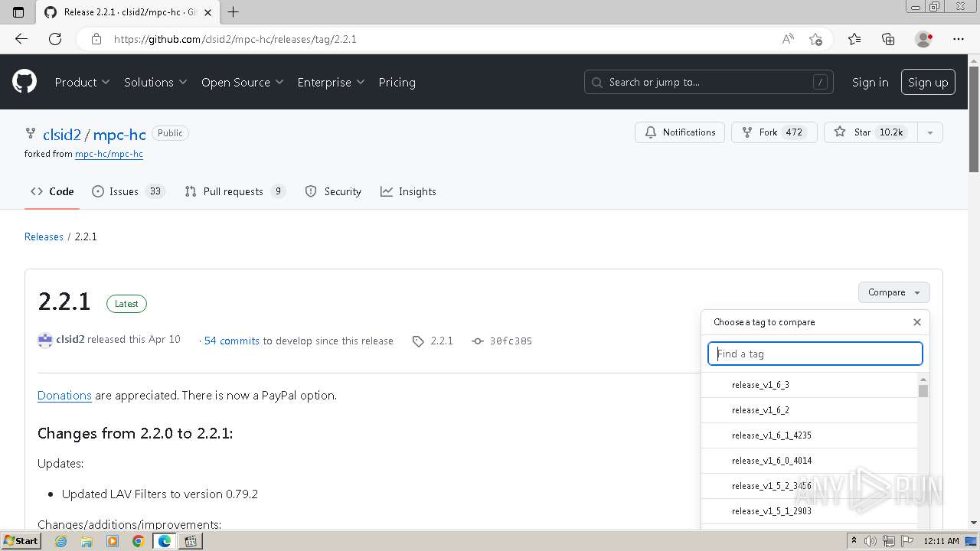The image size is (980, 551).
Task: Open the mpc-hc repository name link
Action: coord(119,135)
